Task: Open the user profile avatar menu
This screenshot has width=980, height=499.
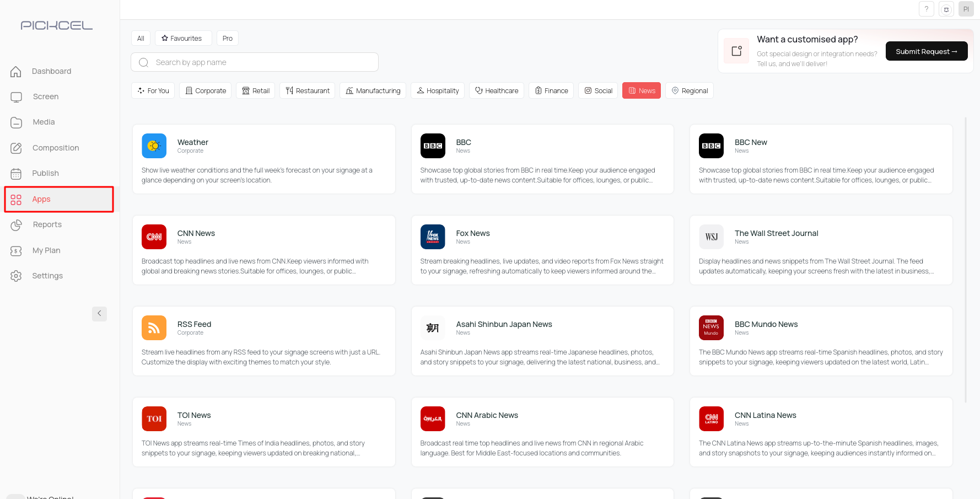Action: [966, 9]
